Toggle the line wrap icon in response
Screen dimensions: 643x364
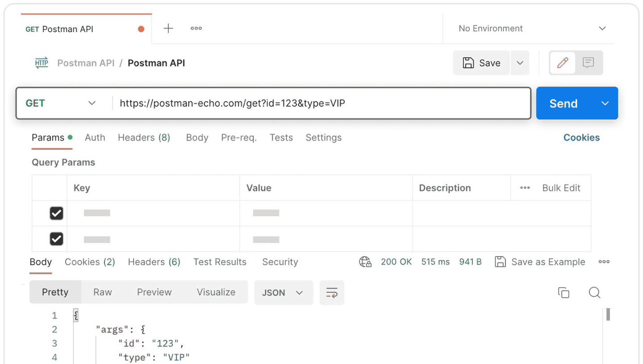click(332, 293)
